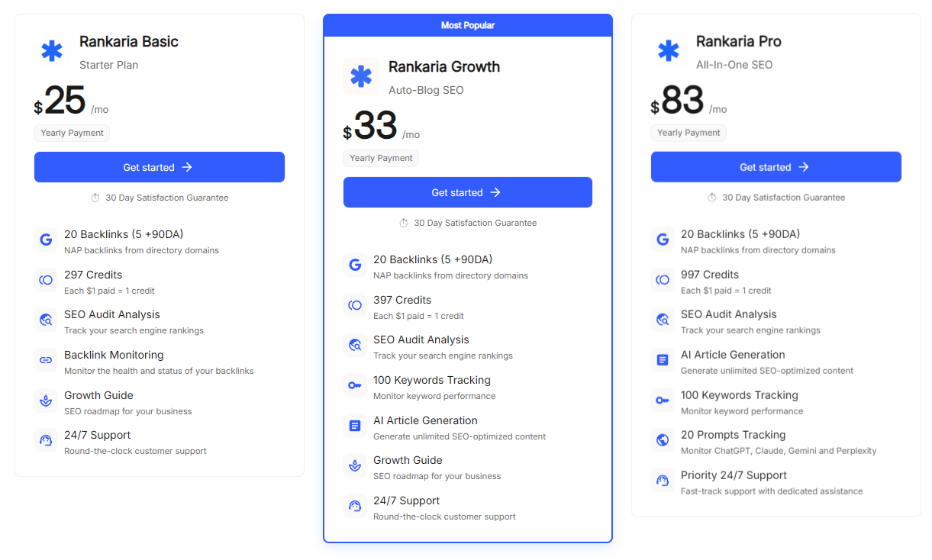Click the Rankaria Growth plan title

click(444, 66)
